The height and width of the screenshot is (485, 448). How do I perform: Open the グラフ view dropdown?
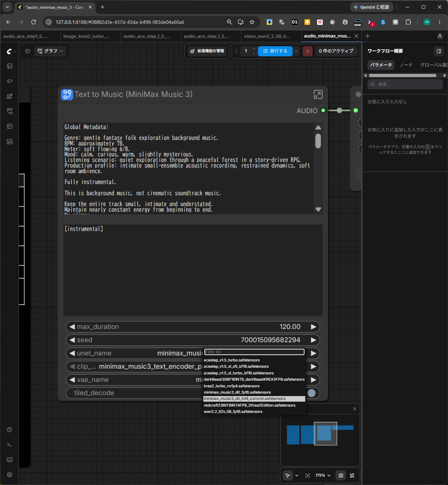point(50,51)
